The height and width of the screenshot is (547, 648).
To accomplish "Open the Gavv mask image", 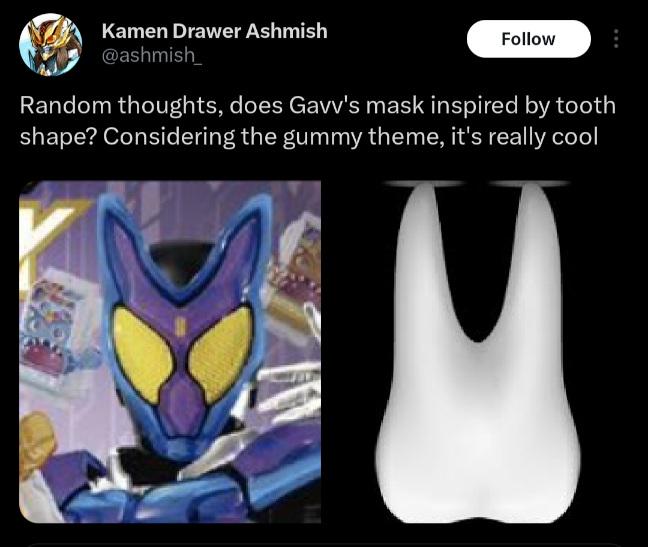I will (170, 352).
